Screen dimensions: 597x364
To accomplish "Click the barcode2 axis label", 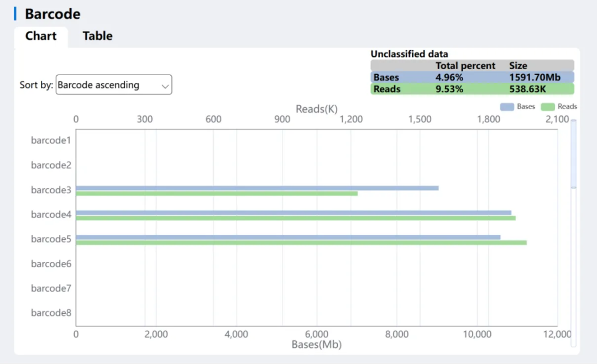I will (x=51, y=165).
